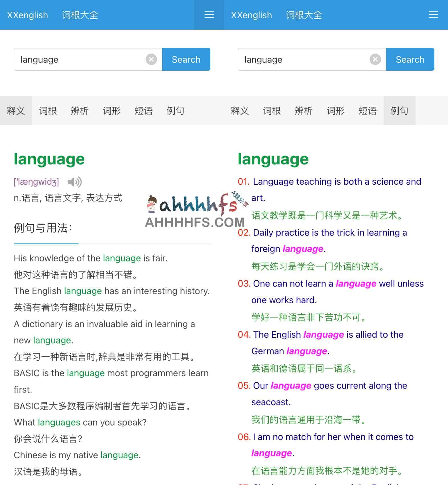Click the right language search input

[x=304, y=59]
